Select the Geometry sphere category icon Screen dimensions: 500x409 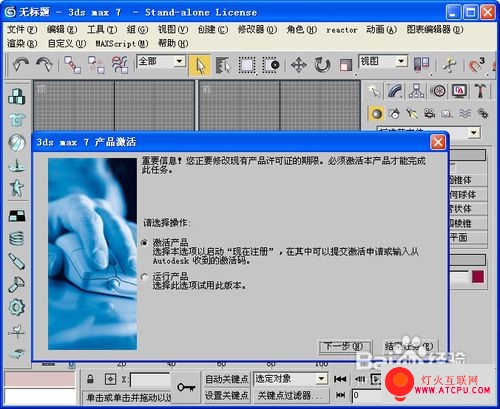(376, 114)
